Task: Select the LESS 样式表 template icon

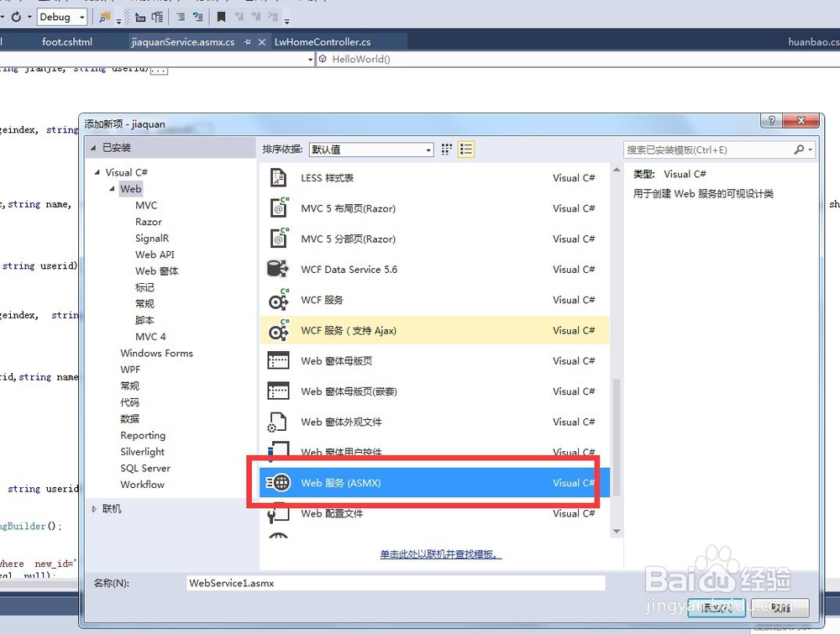Action: coord(278,177)
